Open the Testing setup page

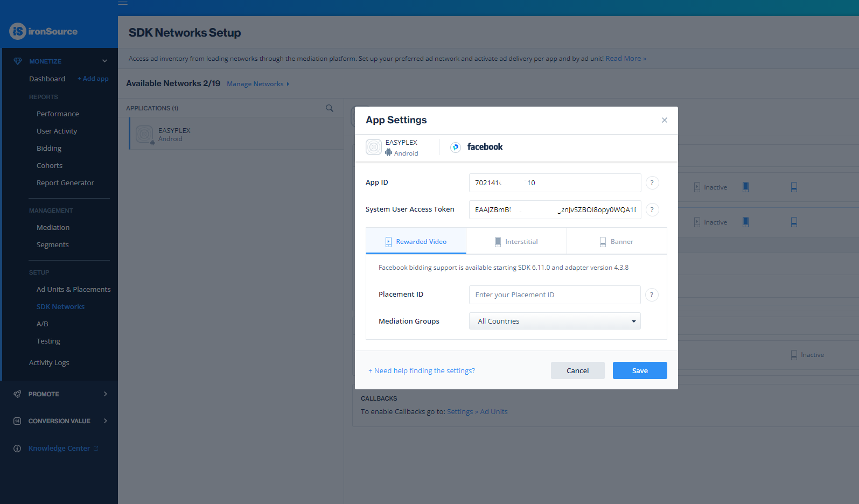48,341
